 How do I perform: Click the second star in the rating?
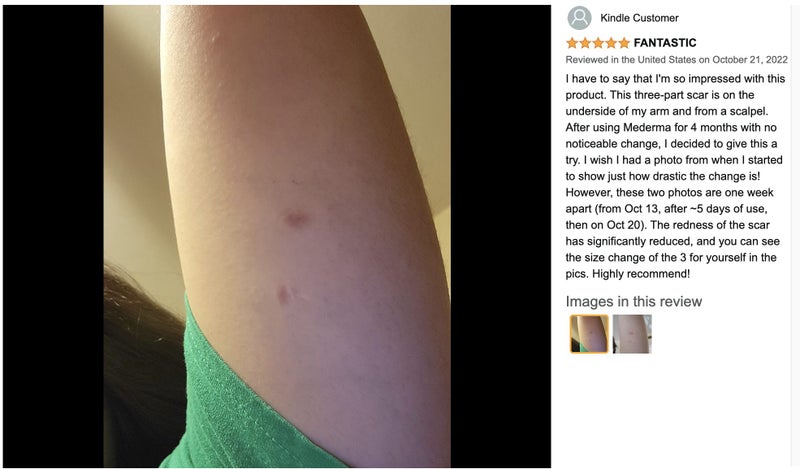coord(585,43)
